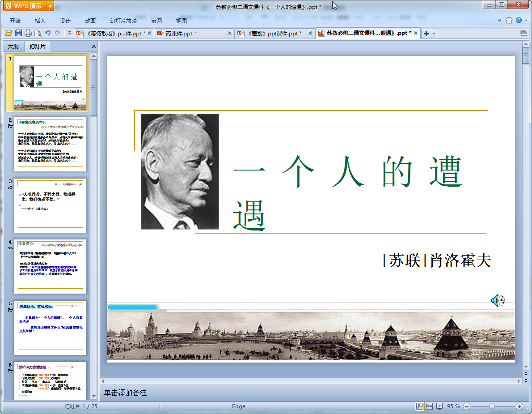This screenshot has width=532, height=414.
Task: Click the WPS 演示 logo button
Action: click(x=25, y=6)
